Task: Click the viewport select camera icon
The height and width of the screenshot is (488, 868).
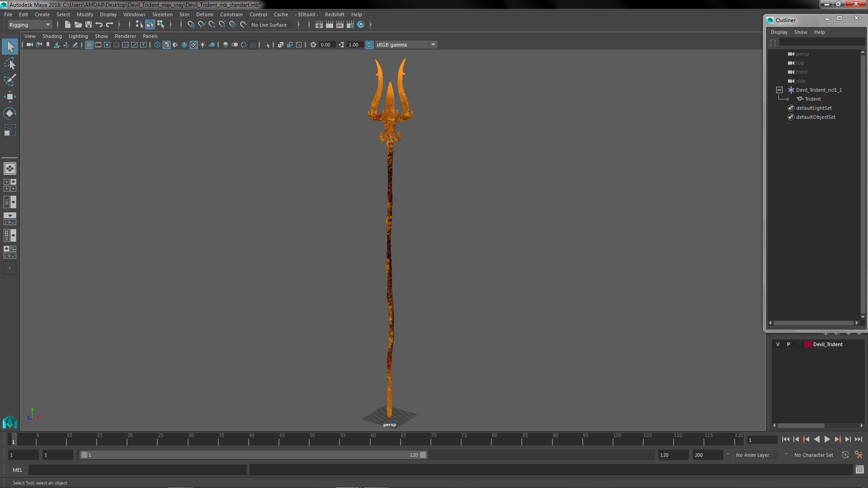Action: point(30,45)
